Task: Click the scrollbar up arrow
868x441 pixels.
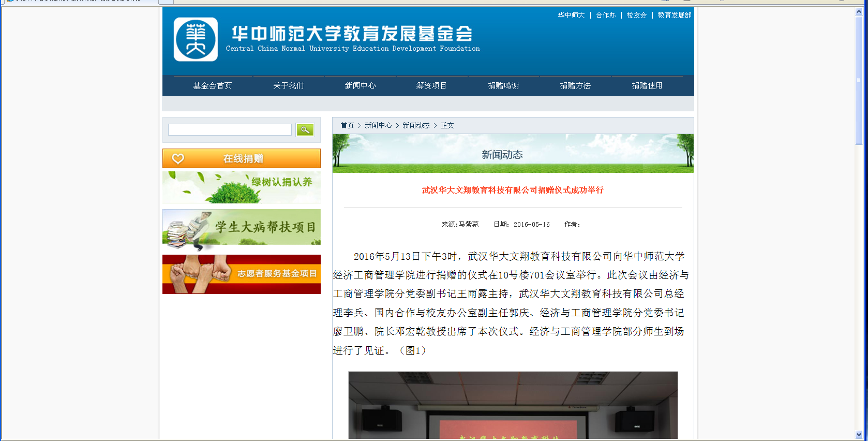Action: pos(859,12)
